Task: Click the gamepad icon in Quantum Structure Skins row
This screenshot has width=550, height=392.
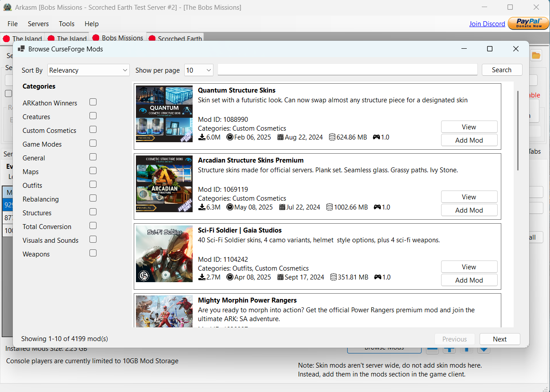Action: (376, 137)
